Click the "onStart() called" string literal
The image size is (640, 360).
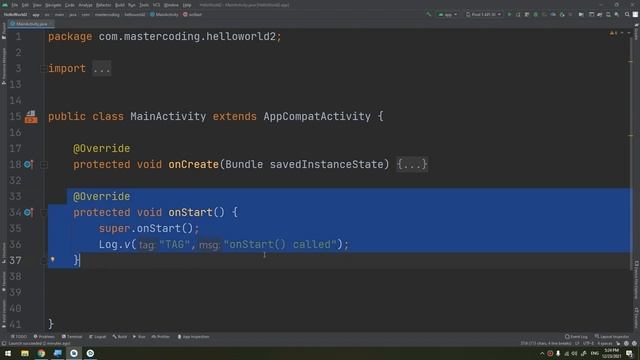coord(280,244)
